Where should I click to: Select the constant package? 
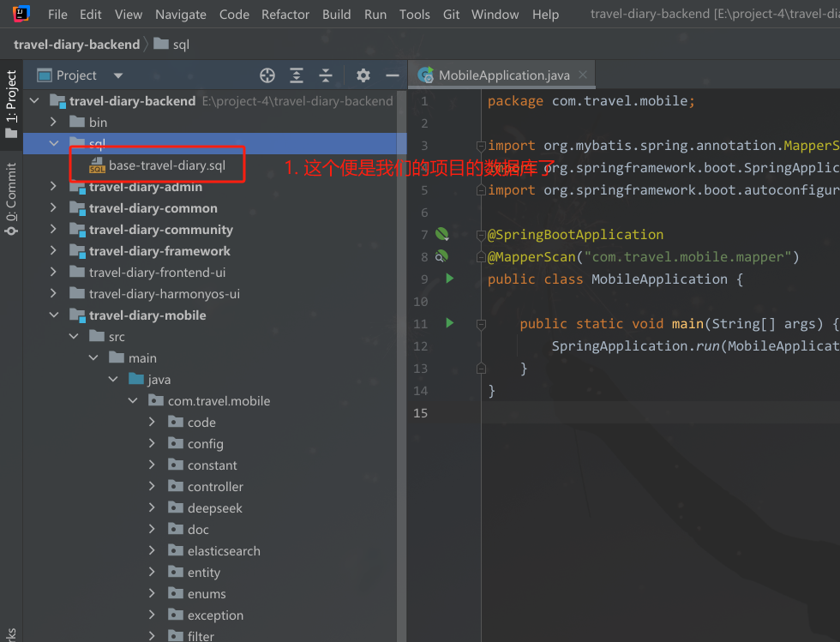pos(213,465)
